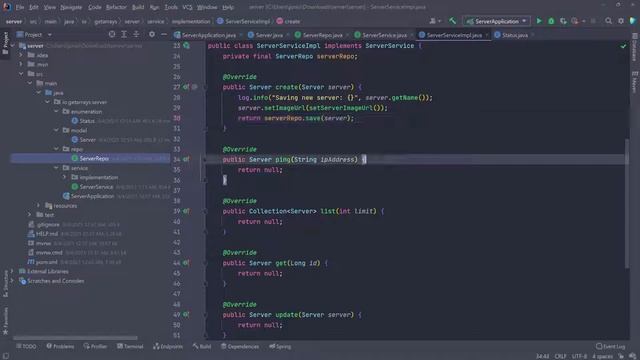The image size is (640, 360).
Task: Collapse the main folder
Action: coord(30,83)
